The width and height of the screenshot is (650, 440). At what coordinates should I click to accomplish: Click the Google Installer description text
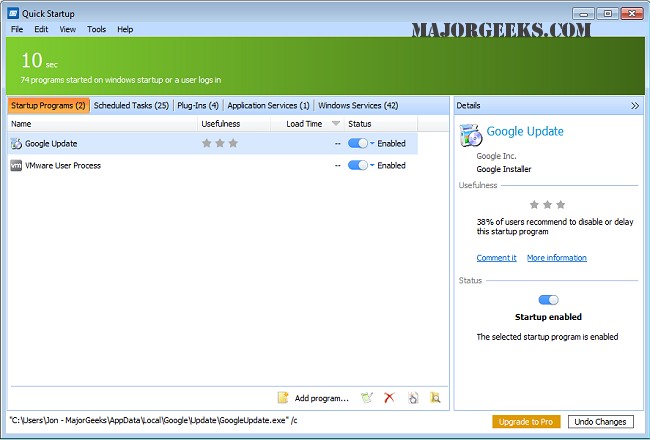[x=504, y=169]
